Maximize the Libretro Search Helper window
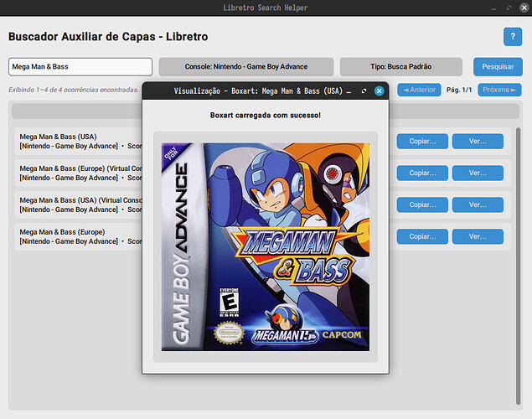 (x=509, y=8)
